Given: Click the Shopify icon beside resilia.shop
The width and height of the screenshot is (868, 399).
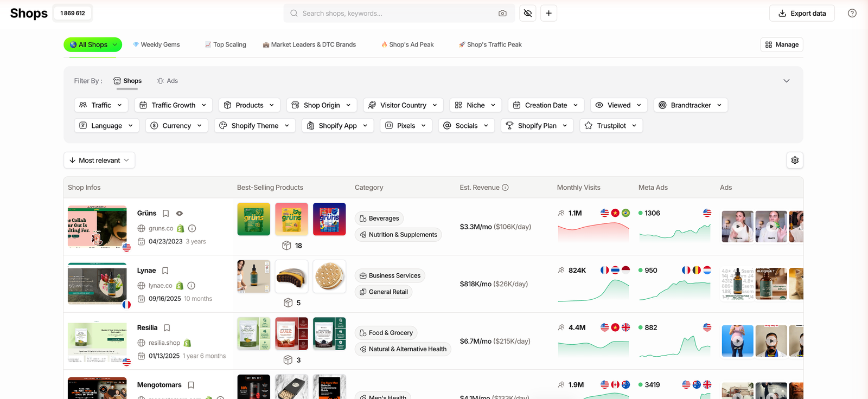Looking at the screenshot, I should click(187, 343).
